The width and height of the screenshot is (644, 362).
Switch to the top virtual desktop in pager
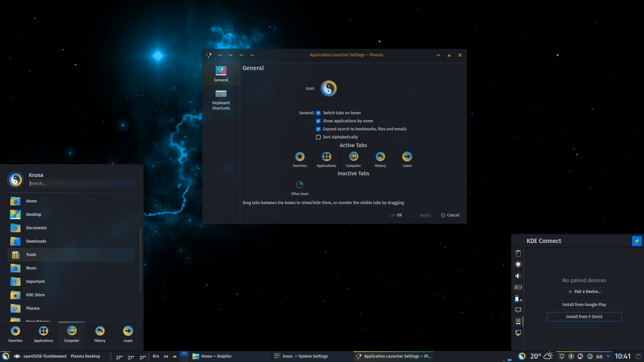tap(184, 354)
